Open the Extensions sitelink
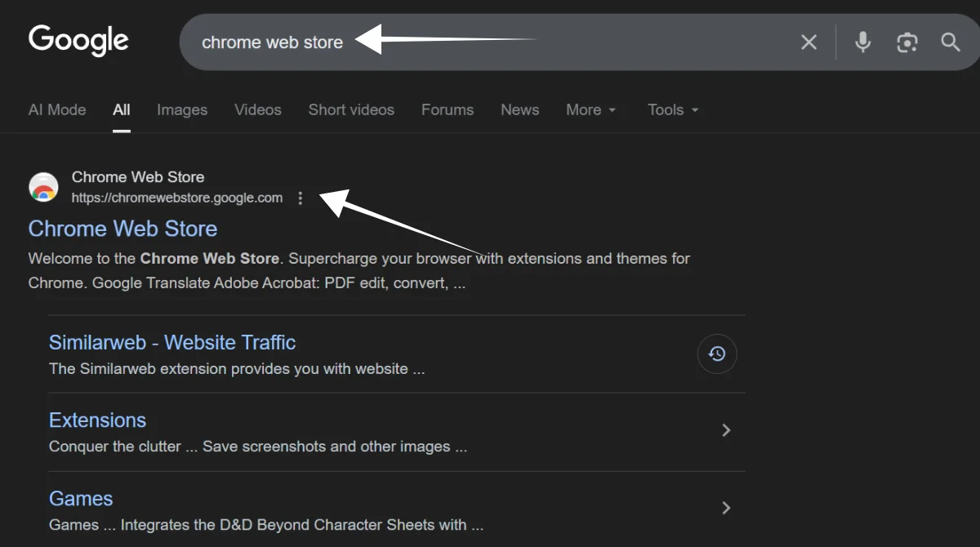 (97, 420)
